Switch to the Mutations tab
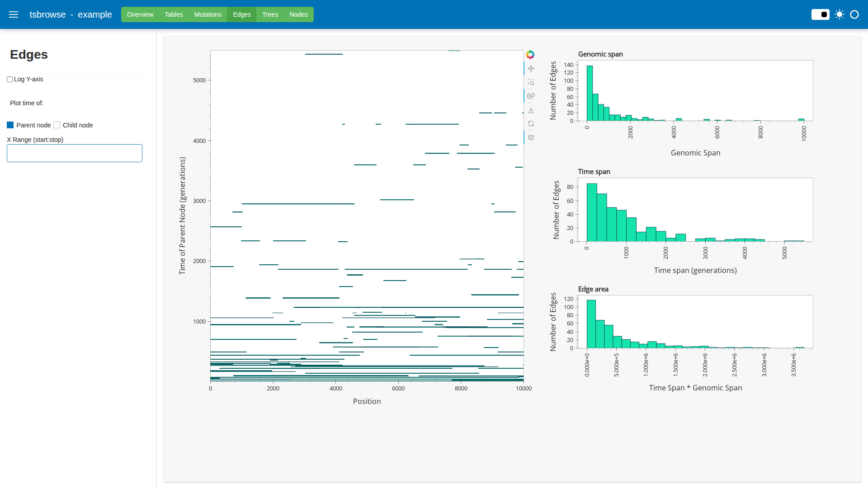Screen dimensions: 868x488 click(208, 14)
